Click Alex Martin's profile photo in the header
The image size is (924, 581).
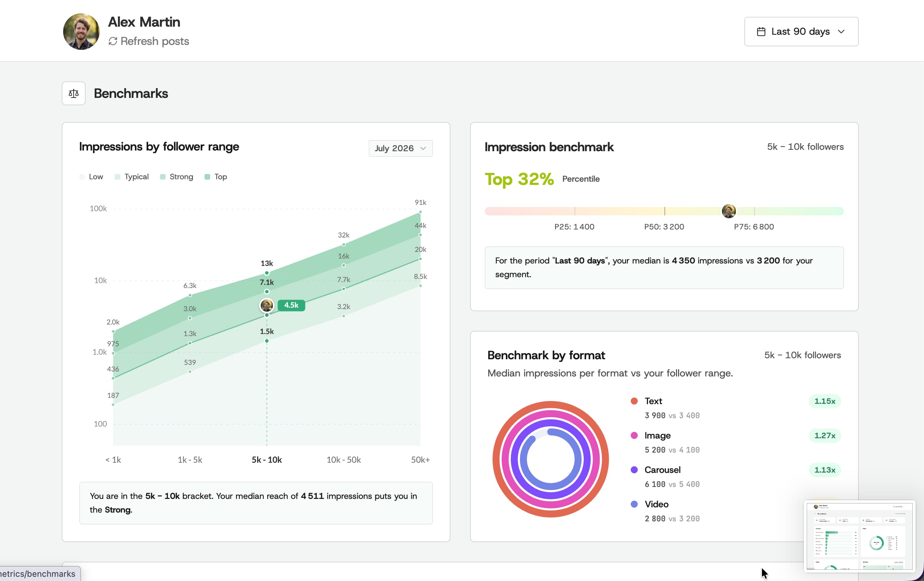click(x=81, y=32)
